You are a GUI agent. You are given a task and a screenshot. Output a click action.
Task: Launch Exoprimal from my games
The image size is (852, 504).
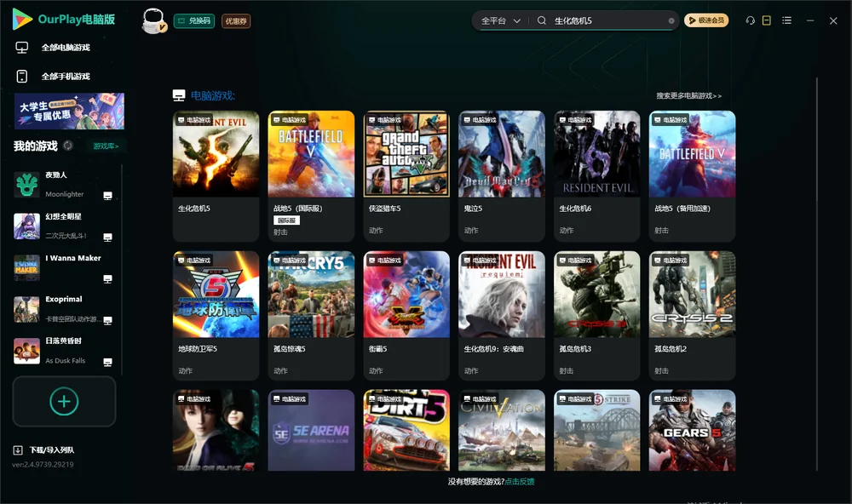(26, 310)
